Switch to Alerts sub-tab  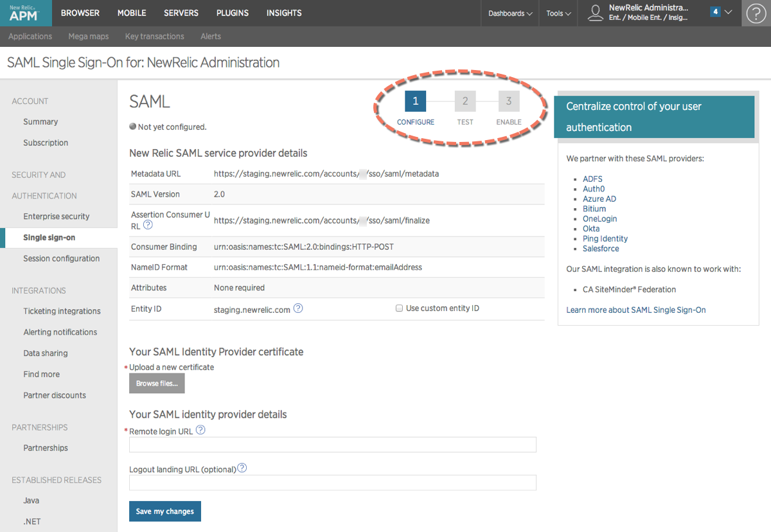point(211,37)
